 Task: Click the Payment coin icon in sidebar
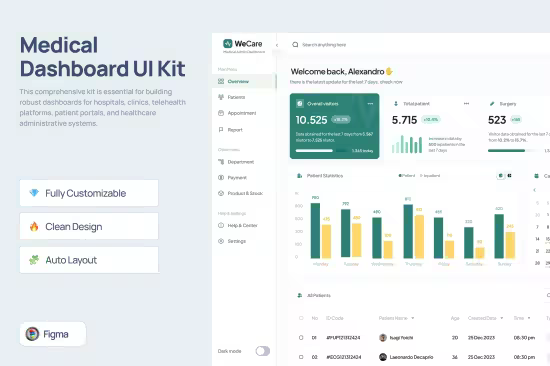[x=221, y=178]
